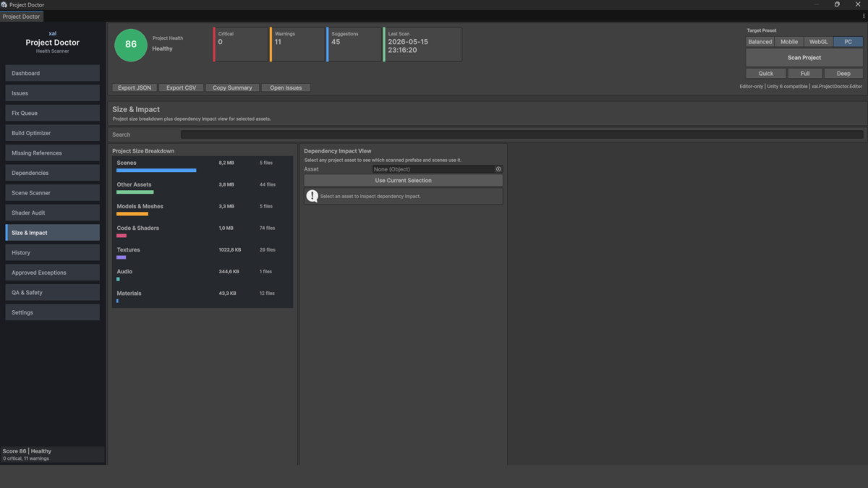This screenshot has width=868, height=488.
Task: Select the Scenes row label
Action: click(x=127, y=163)
